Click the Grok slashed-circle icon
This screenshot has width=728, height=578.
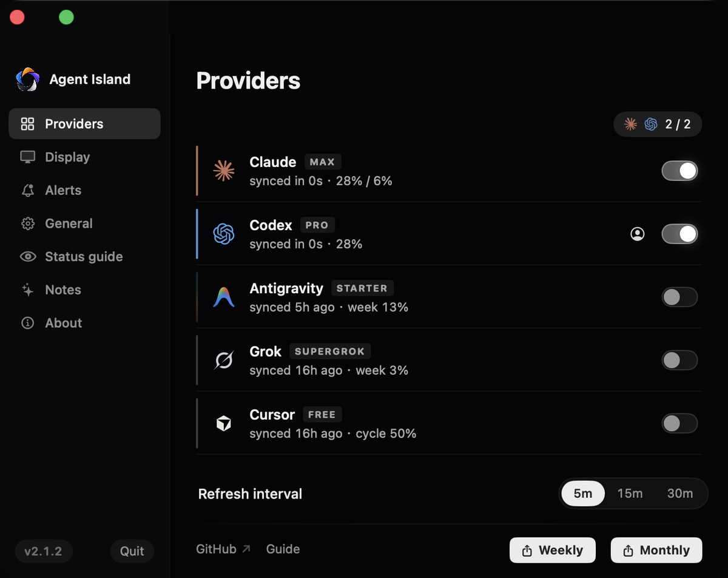pos(224,361)
